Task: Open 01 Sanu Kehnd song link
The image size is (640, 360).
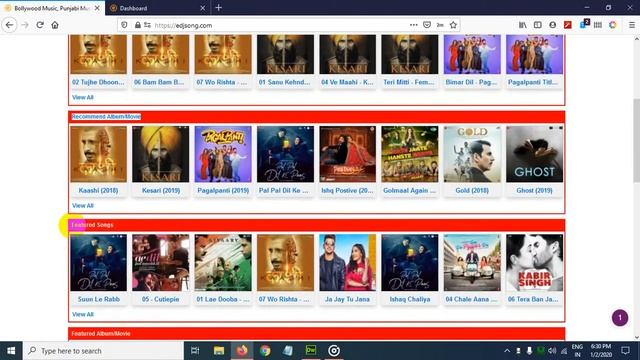Action: pyautogui.click(x=284, y=82)
